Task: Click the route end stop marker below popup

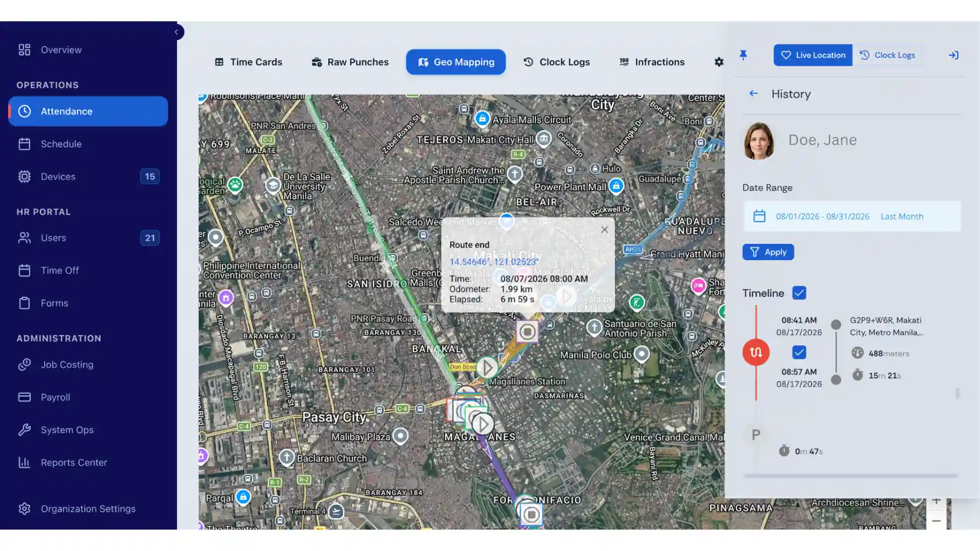Action: pyautogui.click(x=527, y=332)
